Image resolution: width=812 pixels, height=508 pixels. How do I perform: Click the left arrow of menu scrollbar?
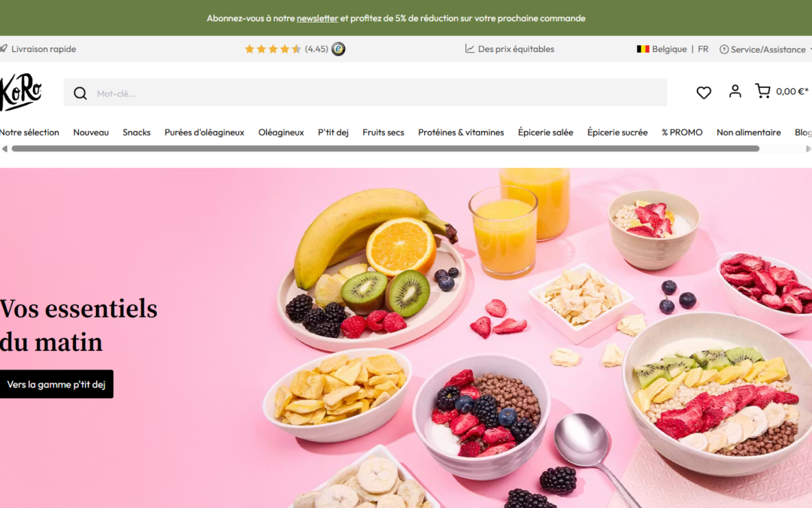pyautogui.click(x=5, y=149)
